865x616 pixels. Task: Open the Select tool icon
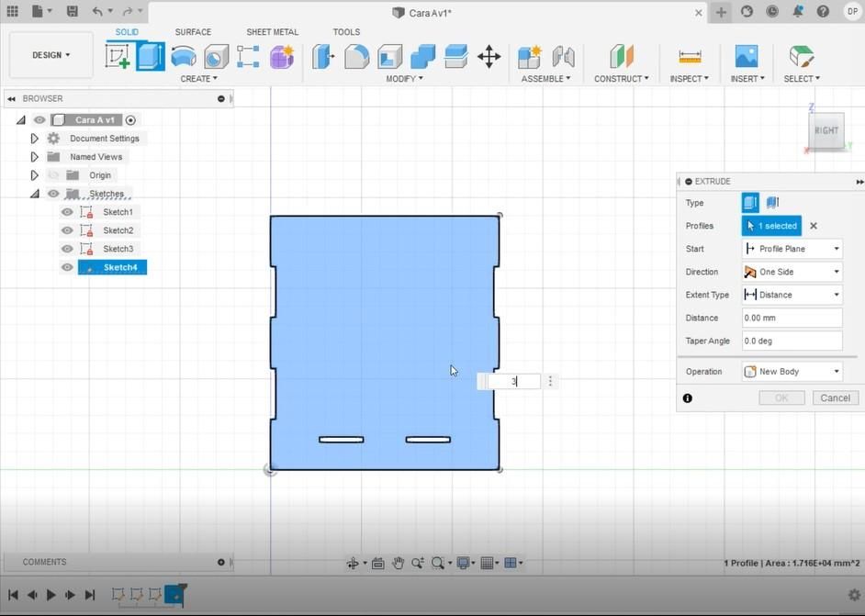[802, 57]
